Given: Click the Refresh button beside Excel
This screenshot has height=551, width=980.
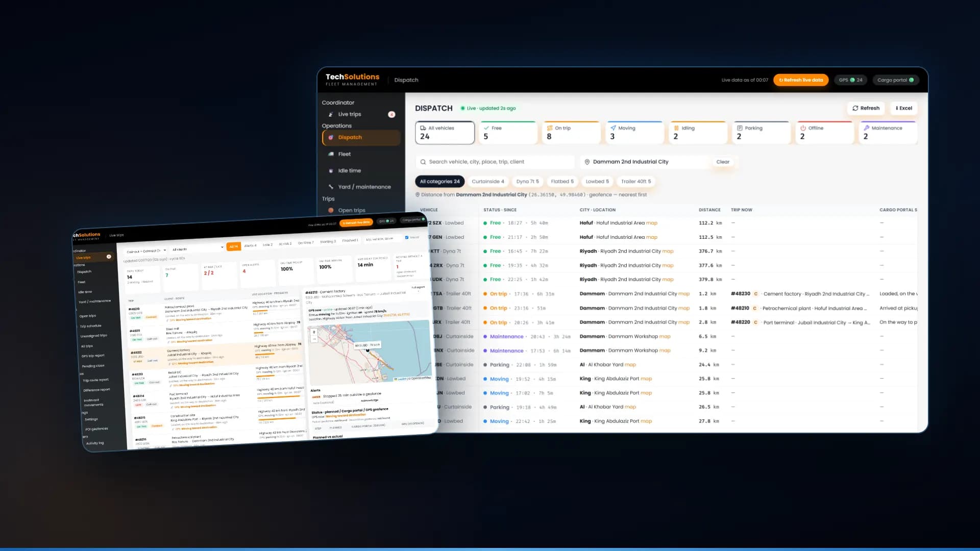Looking at the screenshot, I should [x=866, y=108].
